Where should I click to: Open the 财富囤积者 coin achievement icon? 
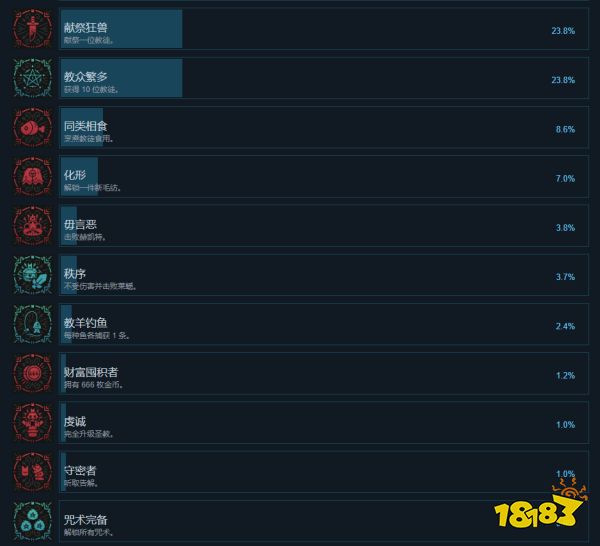click(33, 373)
